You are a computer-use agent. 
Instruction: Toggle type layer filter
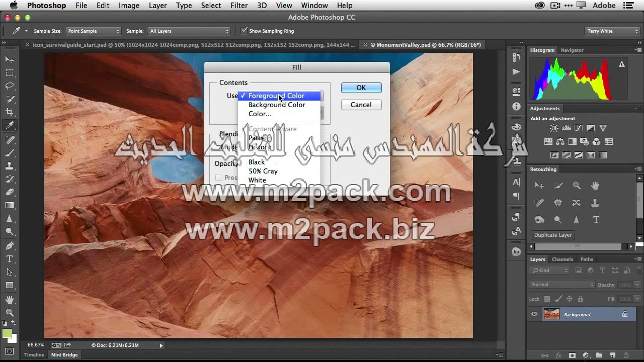coord(603,270)
